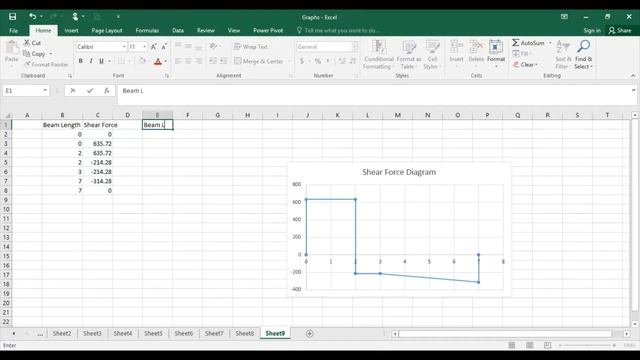Click the Clear eraser option
Viewport: 640px width, 360px height.
click(525, 64)
